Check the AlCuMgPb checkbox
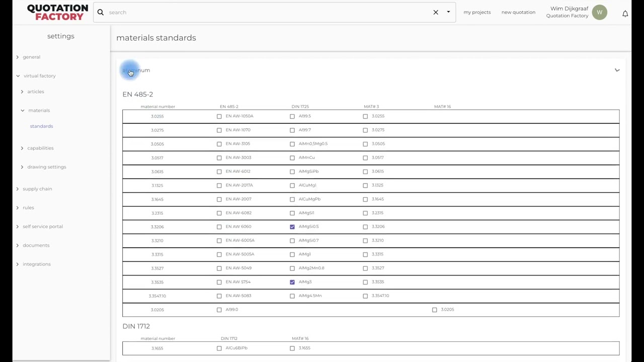This screenshot has height=362, width=644. (x=292, y=200)
